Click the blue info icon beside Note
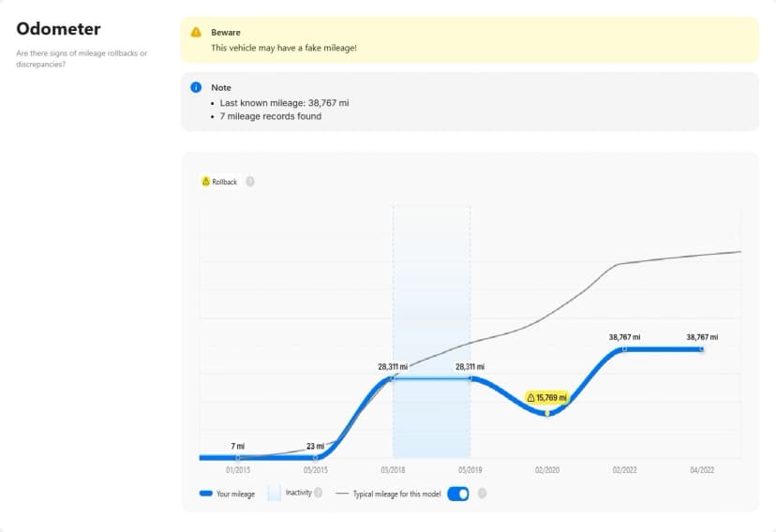 coord(196,87)
